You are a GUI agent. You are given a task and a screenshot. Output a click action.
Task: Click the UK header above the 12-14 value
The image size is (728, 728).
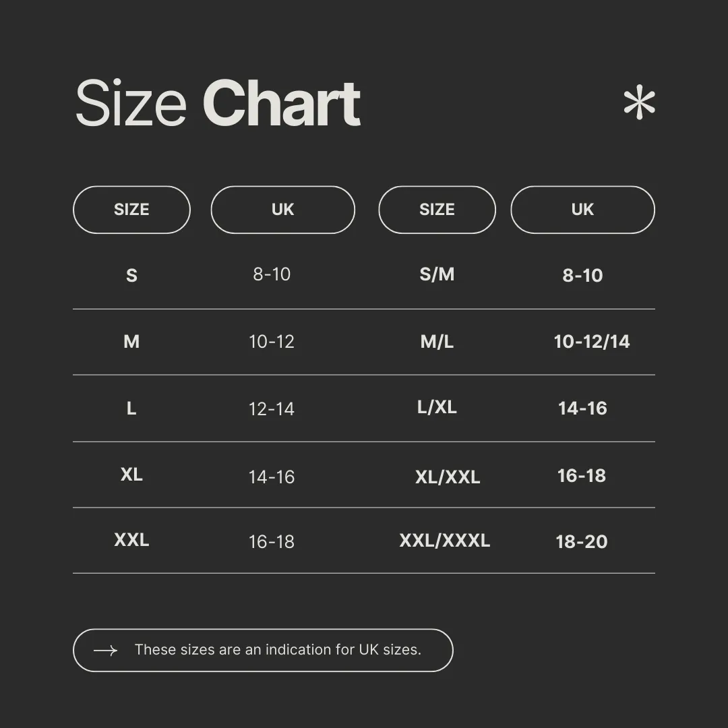[x=282, y=210]
